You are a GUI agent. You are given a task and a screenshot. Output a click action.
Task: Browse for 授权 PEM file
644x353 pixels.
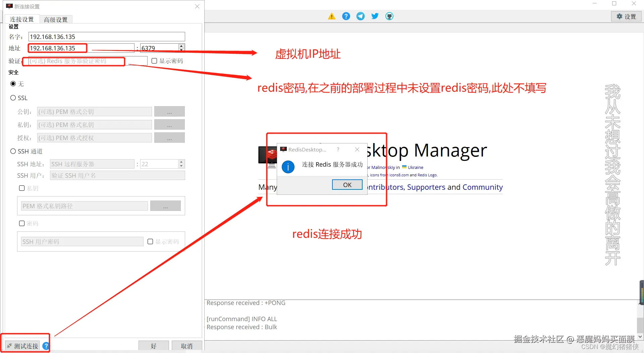tap(169, 138)
